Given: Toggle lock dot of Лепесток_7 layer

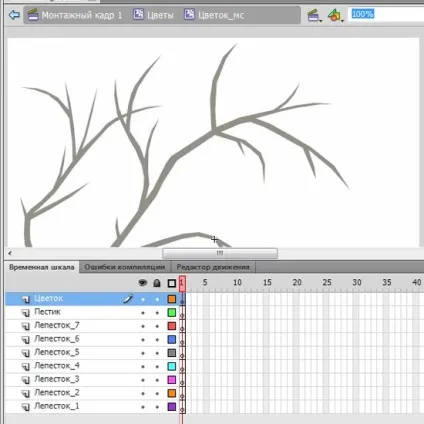Looking at the screenshot, I should tap(157, 326).
